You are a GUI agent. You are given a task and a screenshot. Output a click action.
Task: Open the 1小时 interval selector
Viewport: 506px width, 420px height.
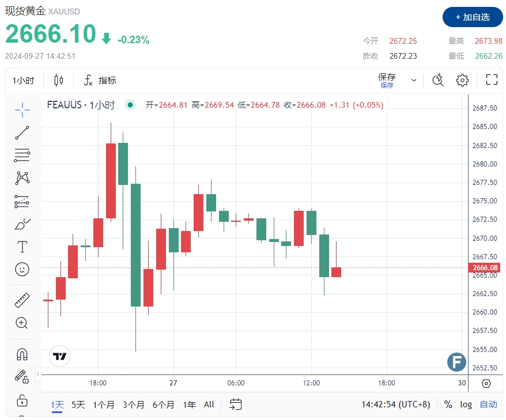[x=24, y=81]
